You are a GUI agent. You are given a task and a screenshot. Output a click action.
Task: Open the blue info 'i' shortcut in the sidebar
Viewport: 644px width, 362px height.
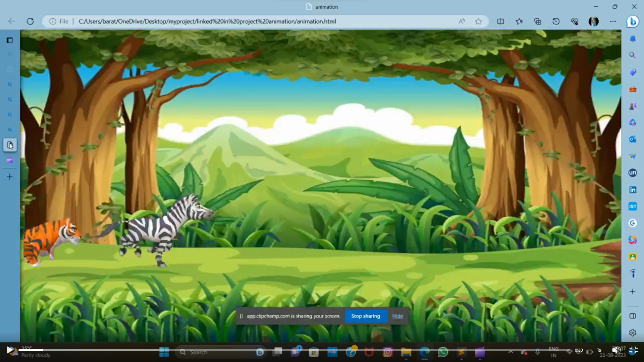(633, 274)
